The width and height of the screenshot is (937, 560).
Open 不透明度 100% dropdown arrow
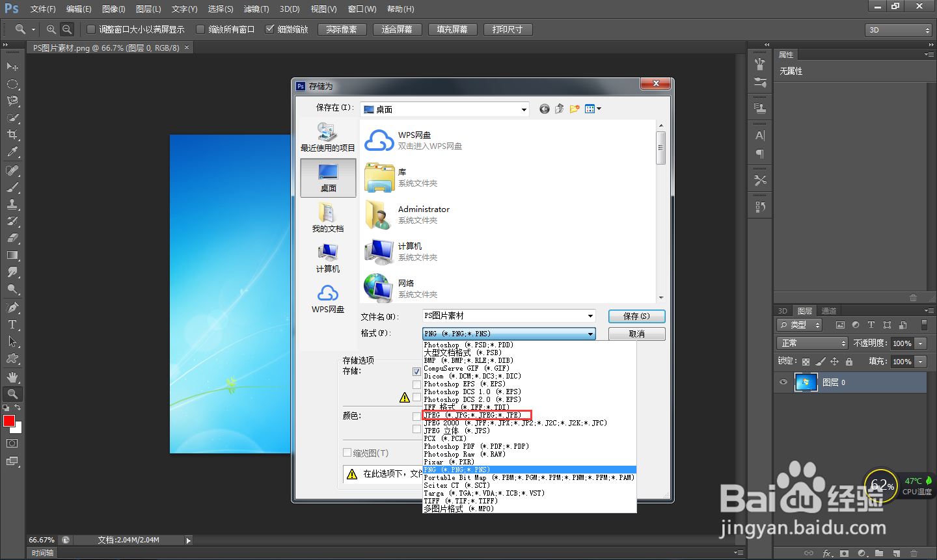[x=921, y=343]
